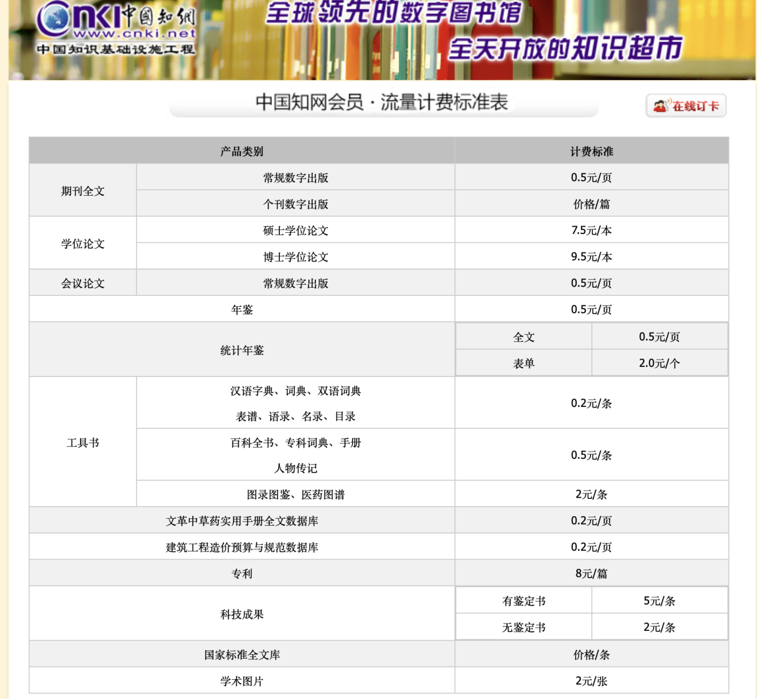
Task: Select the 人物传记 line
Action: tap(296, 468)
